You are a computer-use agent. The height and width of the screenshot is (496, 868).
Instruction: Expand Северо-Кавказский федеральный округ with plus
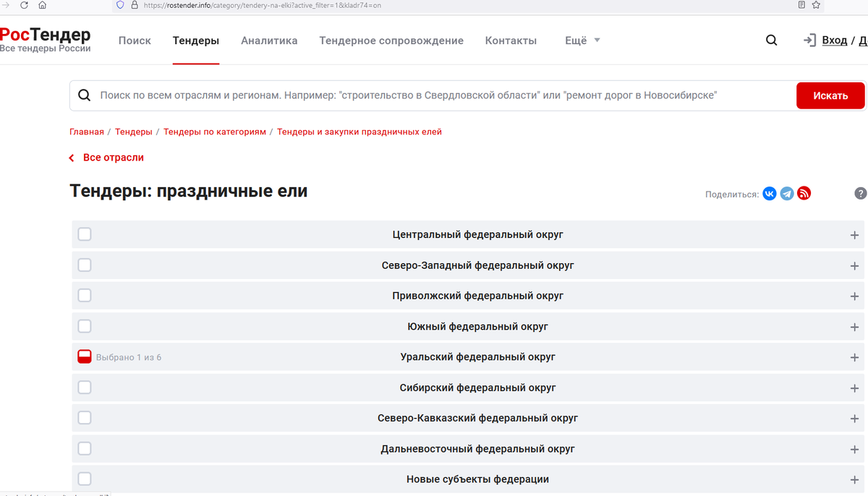(x=854, y=419)
